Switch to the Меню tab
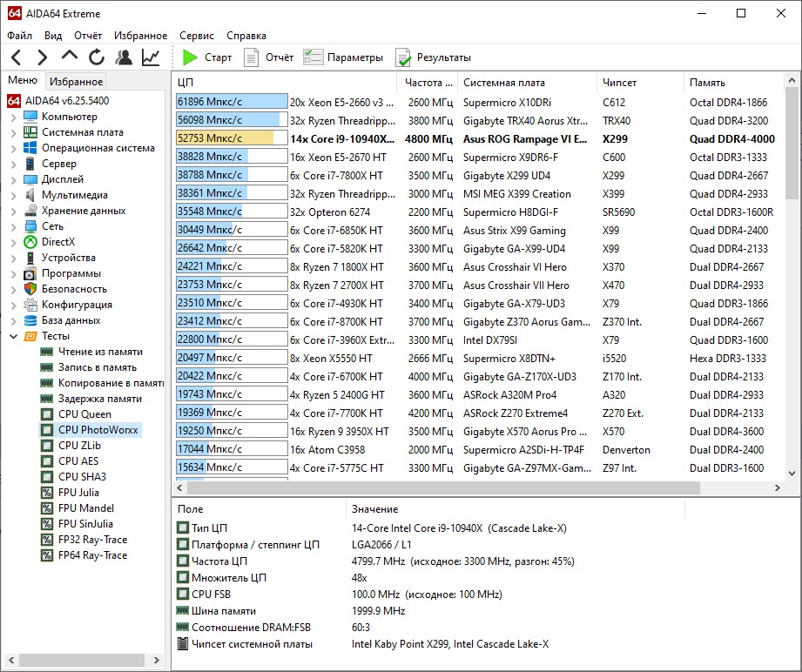The width and height of the screenshot is (802, 672). coord(23,80)
